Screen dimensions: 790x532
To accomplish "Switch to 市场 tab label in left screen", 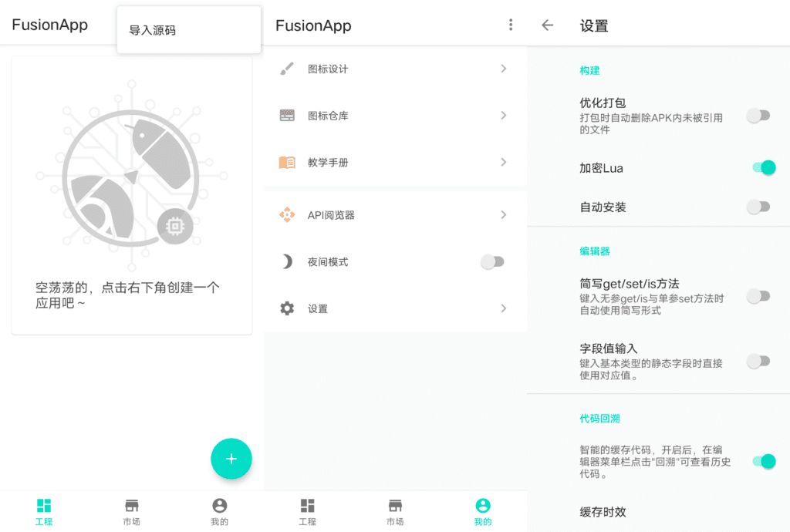I will point(131,522).
